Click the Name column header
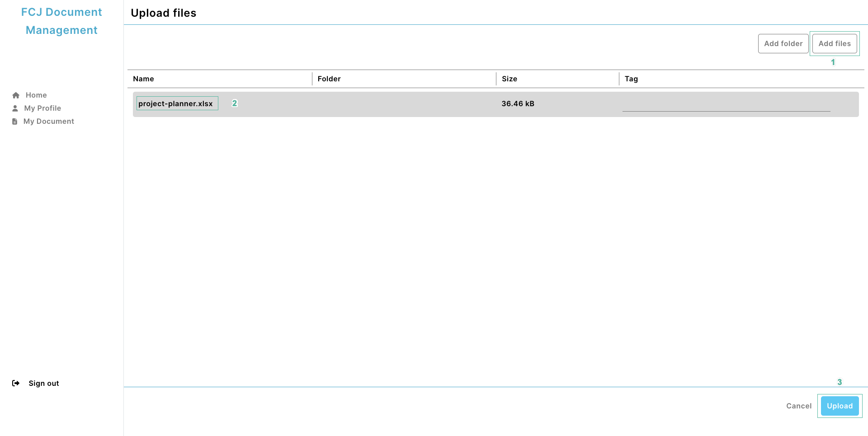The height and width of the screenshot is (436, 868). coord(143,79)
